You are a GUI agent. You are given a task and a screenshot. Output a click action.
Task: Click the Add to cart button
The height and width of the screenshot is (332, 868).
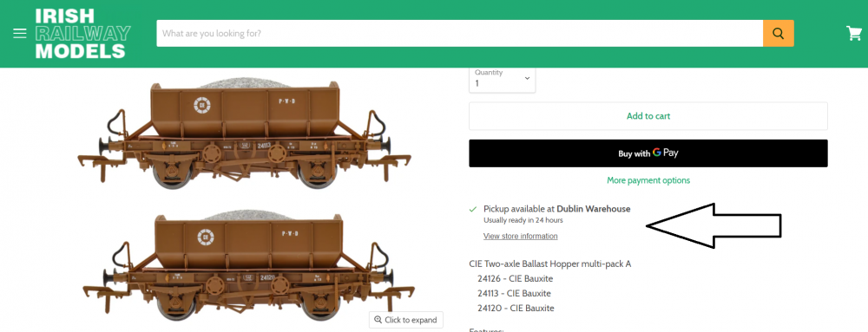tap(648, 116)
